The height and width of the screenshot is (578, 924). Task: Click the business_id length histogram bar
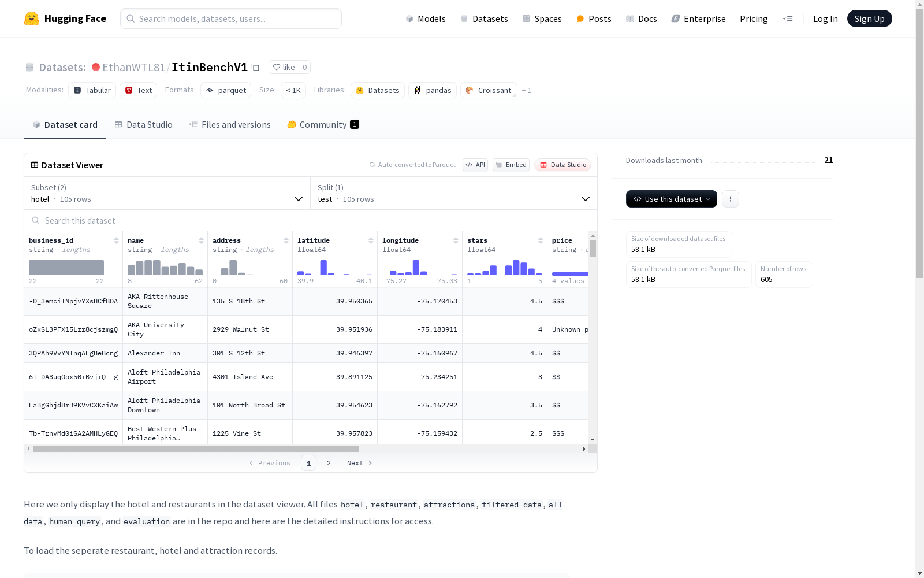click(66, 268)
